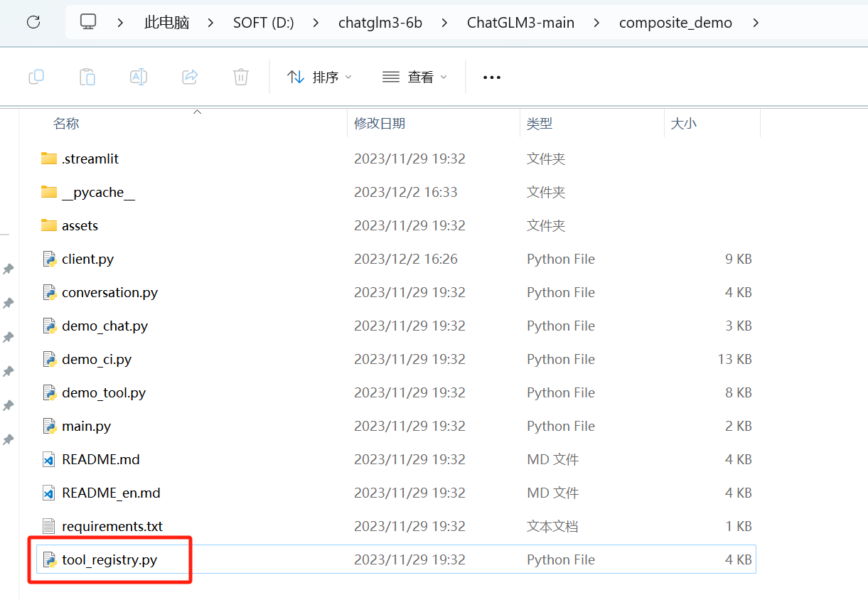Click the This PC monitor icon in the breadcrumb

click(x=88, y=22)
